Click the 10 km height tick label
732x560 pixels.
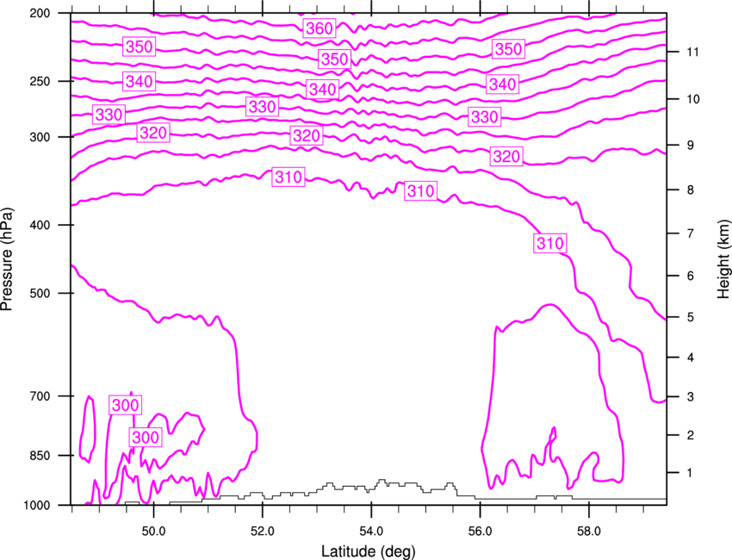[693, 99]
